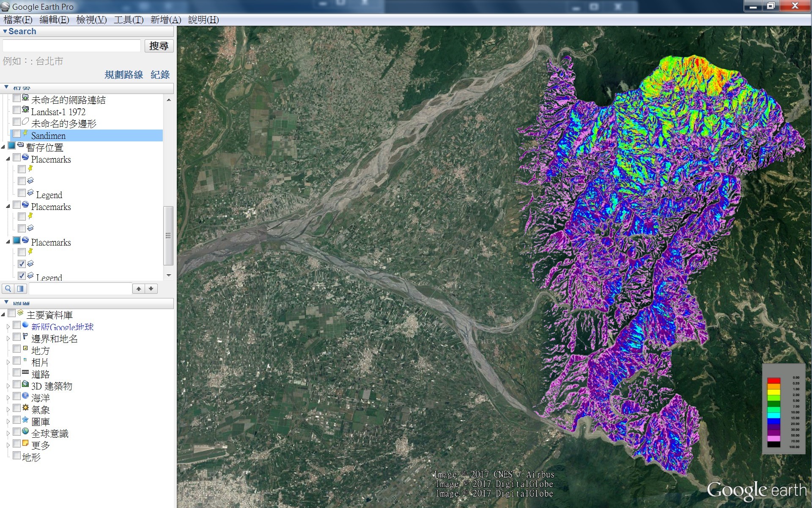Screen dimensions: 812x508
Task: Enable the 未命名的網路連結 checkbox
Action: pyautogui.click(x=16, y=98)
